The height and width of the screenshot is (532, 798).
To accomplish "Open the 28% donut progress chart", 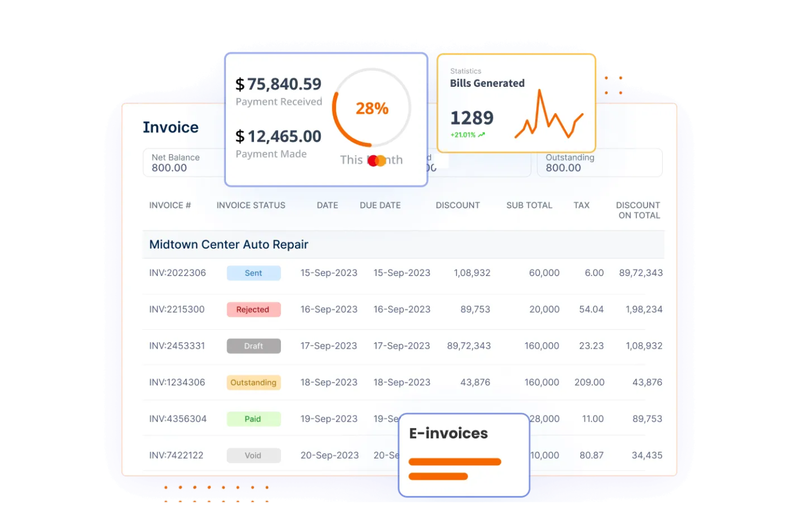I will [371, 108].
